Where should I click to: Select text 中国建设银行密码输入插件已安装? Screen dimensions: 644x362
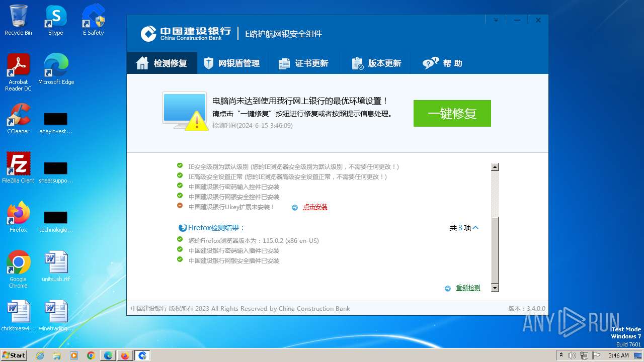point(234,251)
